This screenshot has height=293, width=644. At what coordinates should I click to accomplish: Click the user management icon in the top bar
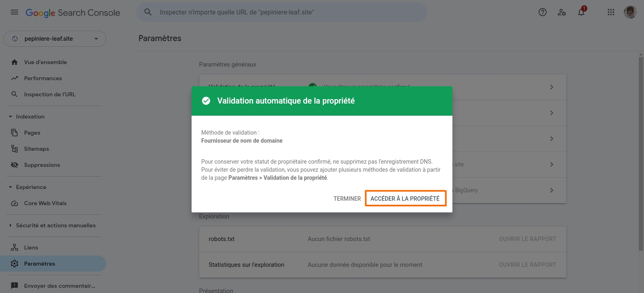tap(561, 12)
